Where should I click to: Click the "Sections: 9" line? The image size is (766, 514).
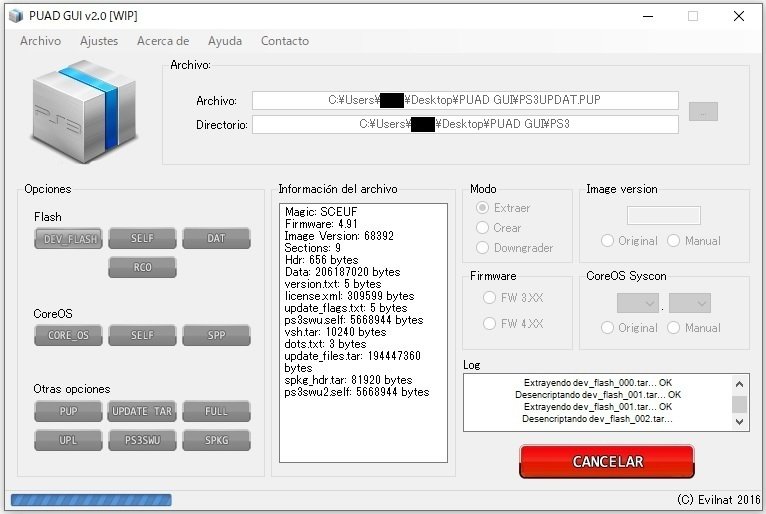[x=313, y=248]
